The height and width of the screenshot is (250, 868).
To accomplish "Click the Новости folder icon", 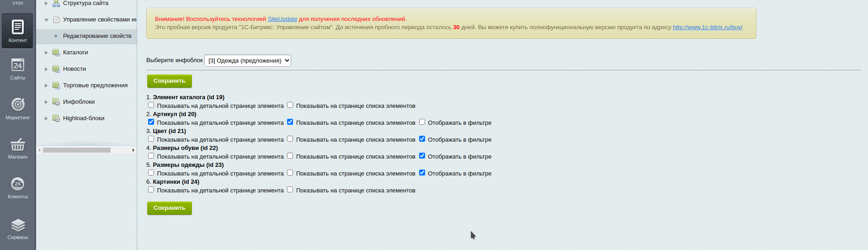I will tap(56, 69).
